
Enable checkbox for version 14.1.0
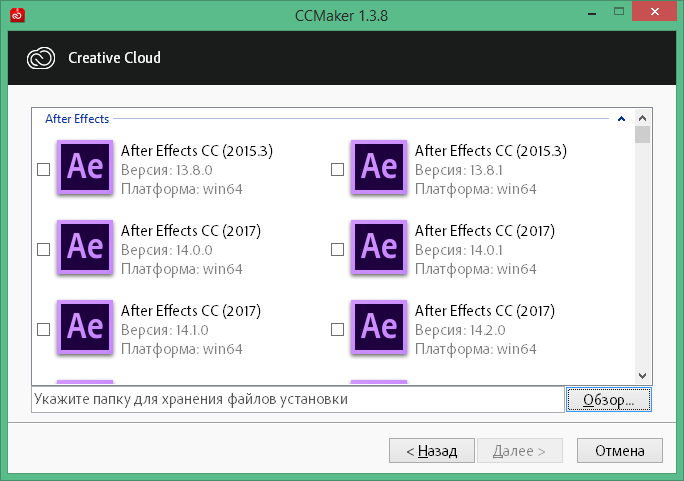click(44, 330)
